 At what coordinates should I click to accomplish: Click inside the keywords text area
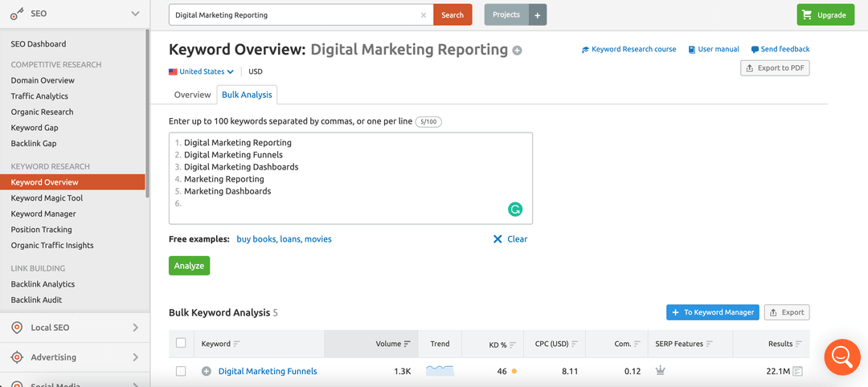click(x=350, y=178)
